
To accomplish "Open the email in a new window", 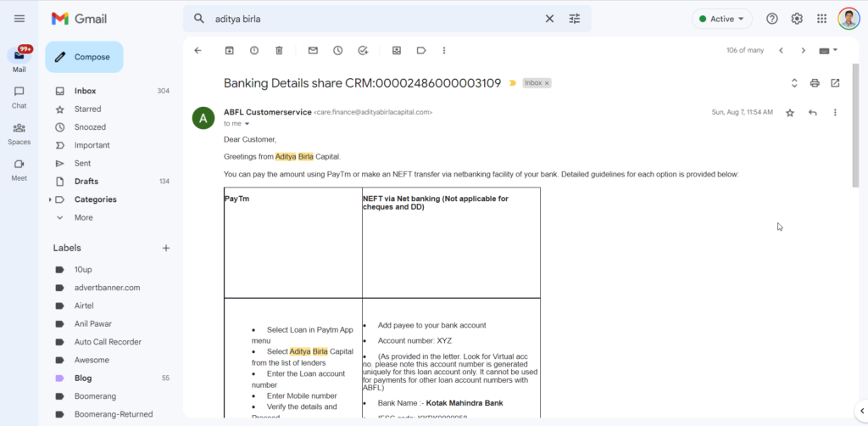I will click(835, 83).
